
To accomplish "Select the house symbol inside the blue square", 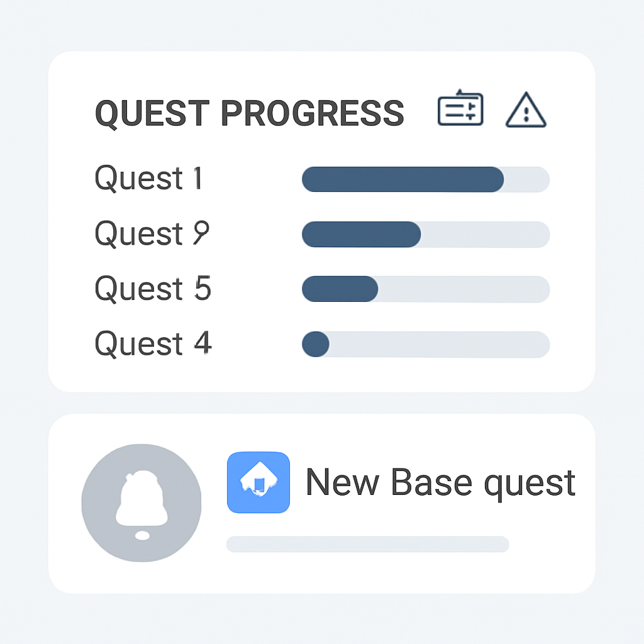I will (258, 482).
